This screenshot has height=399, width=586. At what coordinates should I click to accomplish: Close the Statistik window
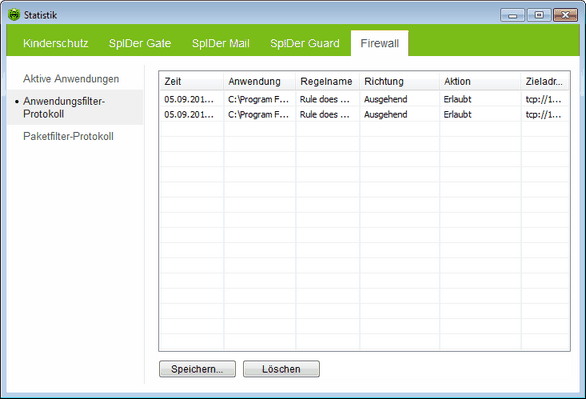pyautogui.click(x=565, y=15)
